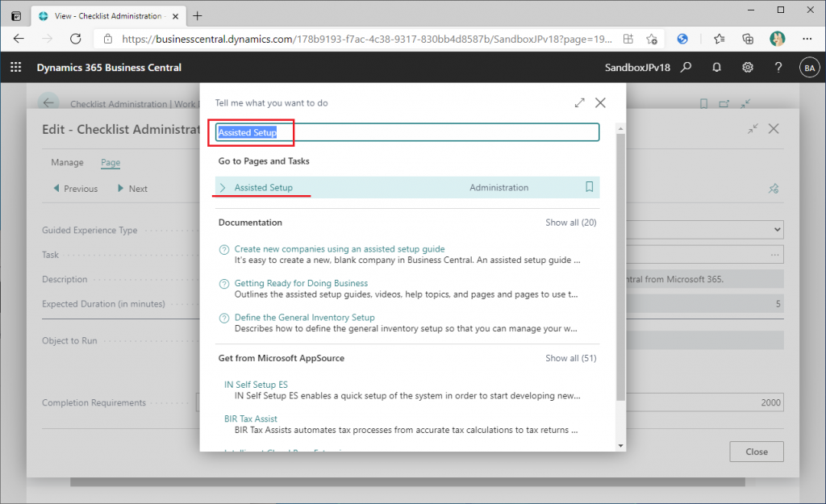Viewport: 826px width, 504px height.
Task: Open browser Collections icon
Action: pyautogui.click(x=748, y=39)
